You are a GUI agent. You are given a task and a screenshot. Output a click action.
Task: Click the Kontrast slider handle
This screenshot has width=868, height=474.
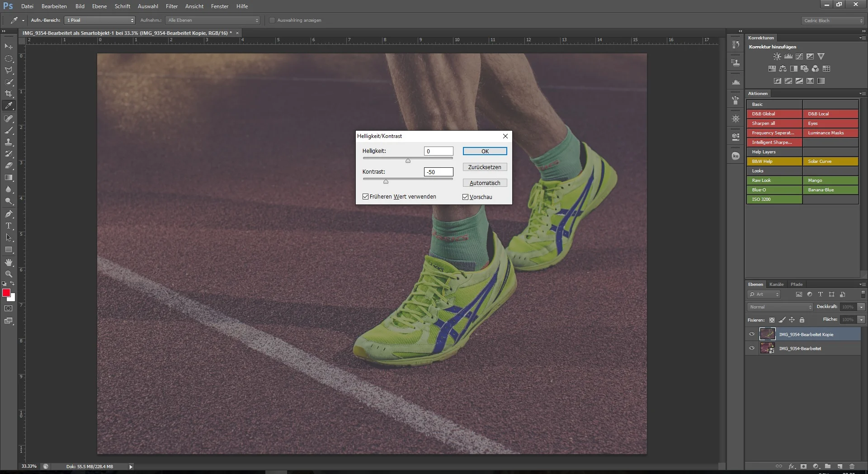coord(386,181)
